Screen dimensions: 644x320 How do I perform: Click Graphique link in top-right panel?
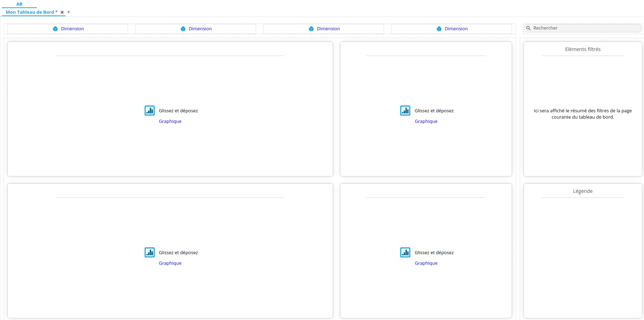click(426, 121)
